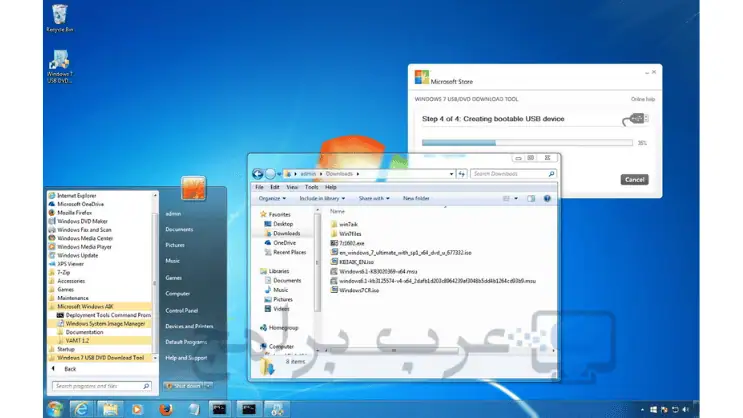This screenshot has width=743, height=418.
Task: Open the Recycle Bin desktop icon
Action: [x=60, y=18]
